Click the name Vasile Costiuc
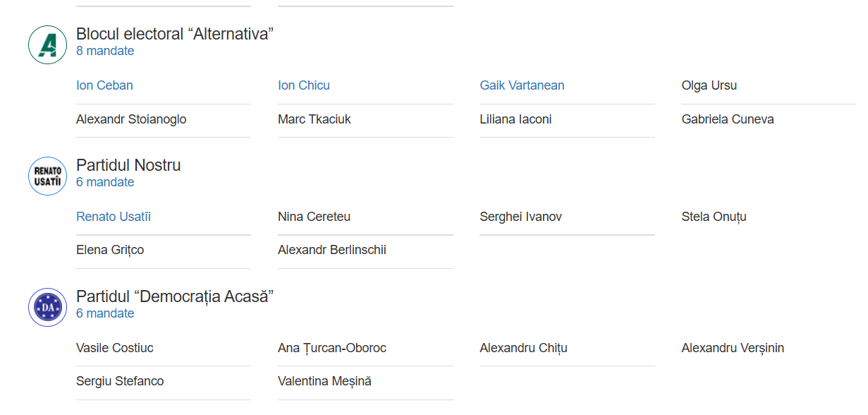 (x=115, y=348)
